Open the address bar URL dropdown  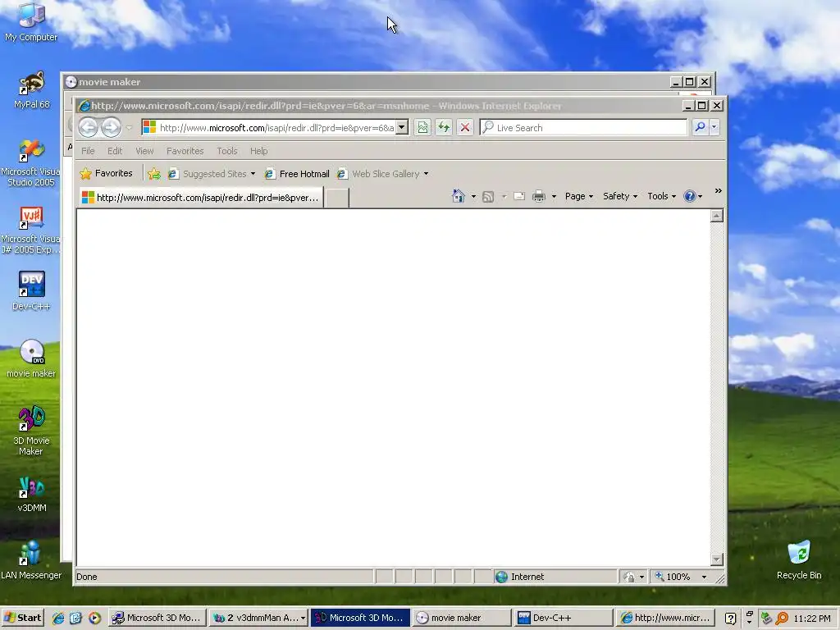coord(402,127)
